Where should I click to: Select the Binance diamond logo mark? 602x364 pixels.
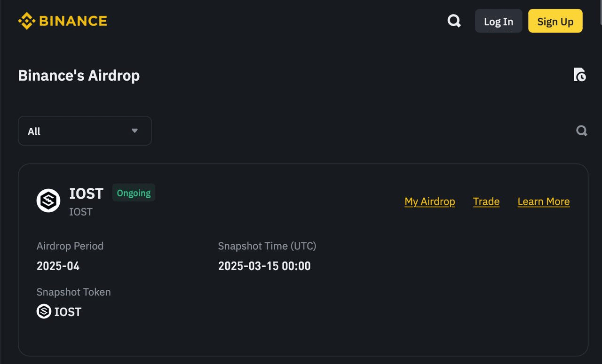pos(27,21)
